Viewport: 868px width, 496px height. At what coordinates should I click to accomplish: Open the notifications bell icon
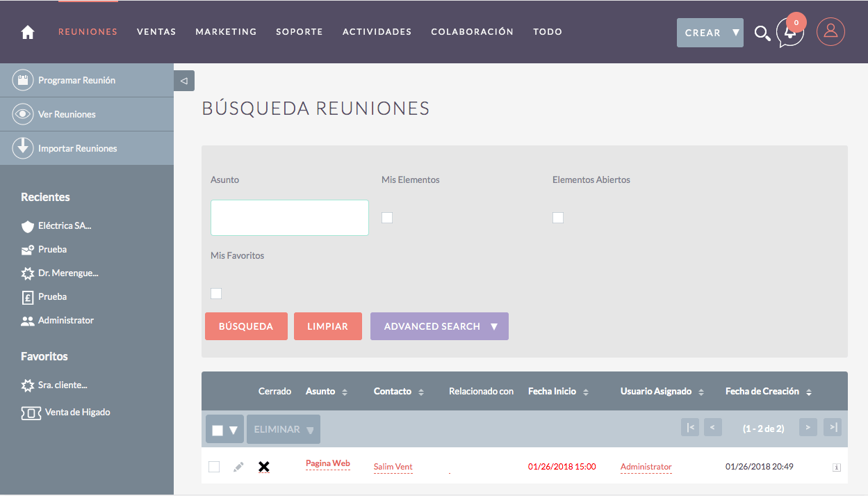pyautogui.click(x=790, y=32)
